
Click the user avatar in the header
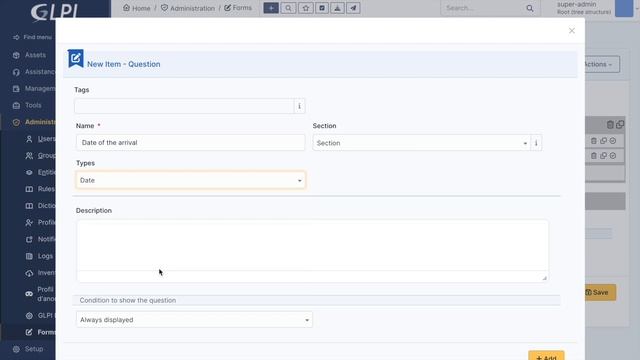[x=624, y=8]
